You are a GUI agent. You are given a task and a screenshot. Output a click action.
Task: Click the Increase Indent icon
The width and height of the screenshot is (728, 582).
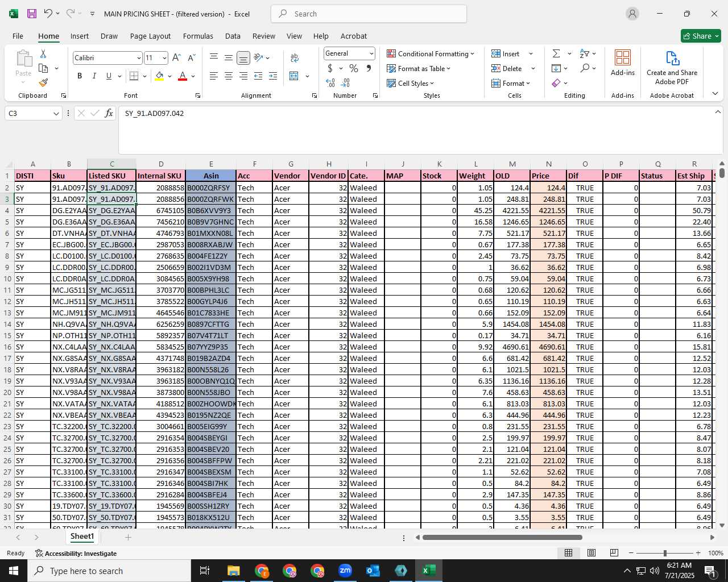273,76
